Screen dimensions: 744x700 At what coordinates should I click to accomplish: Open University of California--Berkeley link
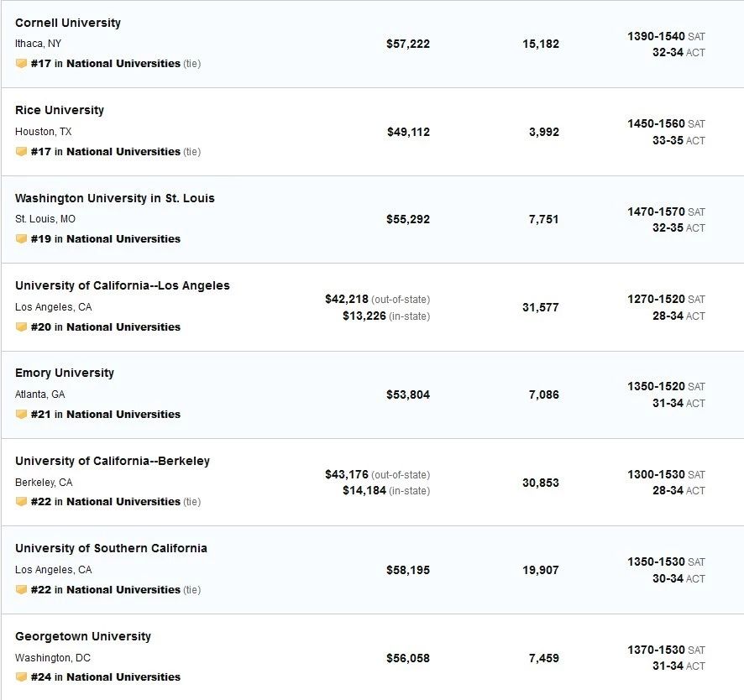click(x=113, y=461)
